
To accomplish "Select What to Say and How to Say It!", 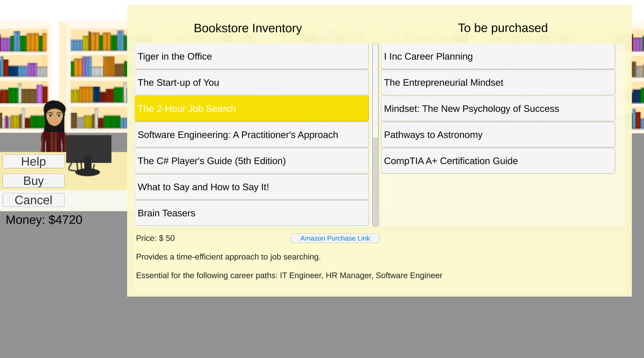I will [x=252, y=187].
